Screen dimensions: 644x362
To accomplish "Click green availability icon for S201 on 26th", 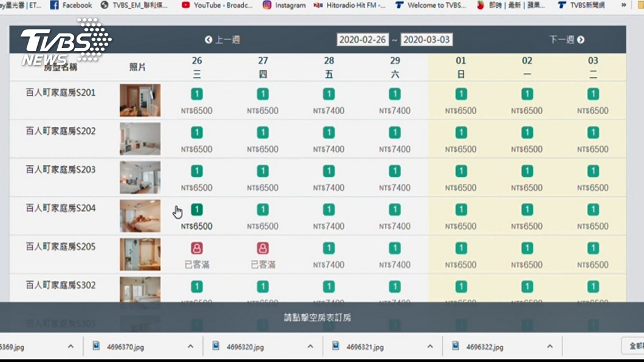I will (197, 94).
